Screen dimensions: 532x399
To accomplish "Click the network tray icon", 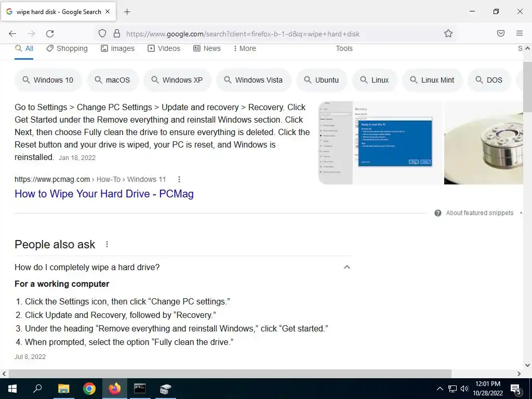I will click(453, 389).
